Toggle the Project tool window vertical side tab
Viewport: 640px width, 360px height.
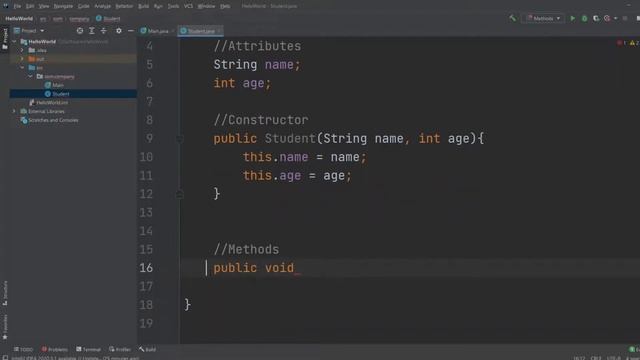tap(5, 39)
